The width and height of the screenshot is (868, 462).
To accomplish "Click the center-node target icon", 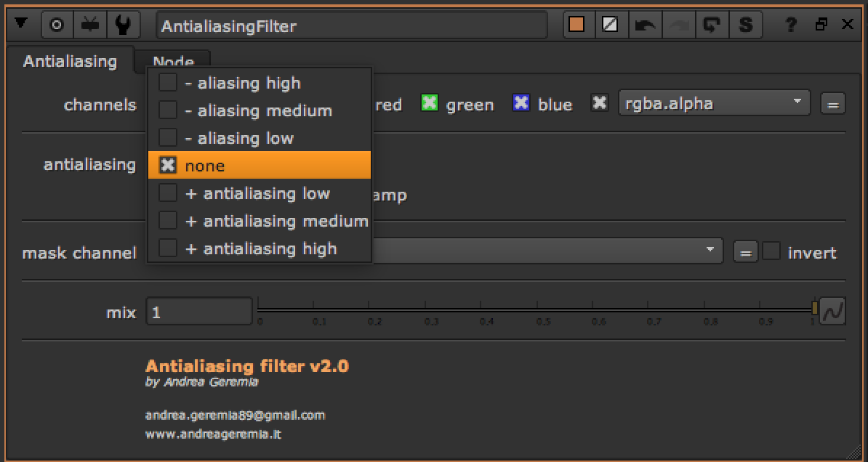I will [x=57, y=25].
